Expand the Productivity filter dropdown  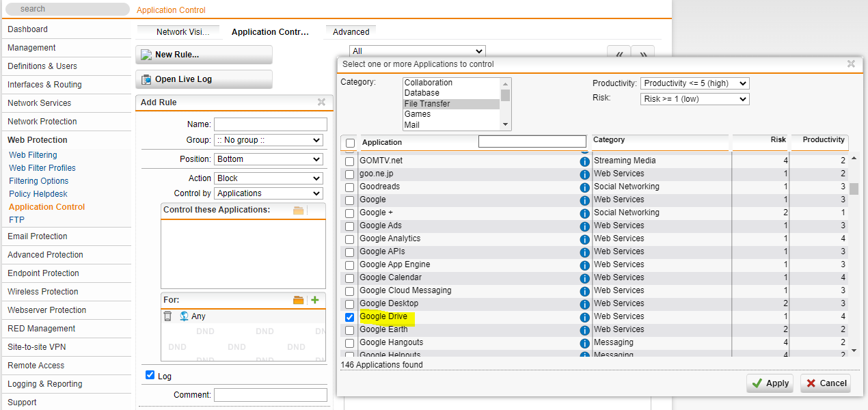pos(694,83)
